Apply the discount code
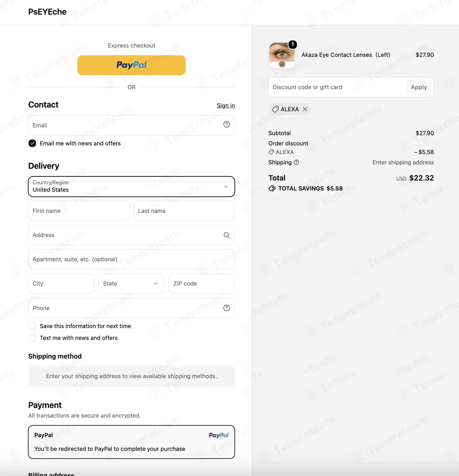The image size is (459, 476). point(419,87)
